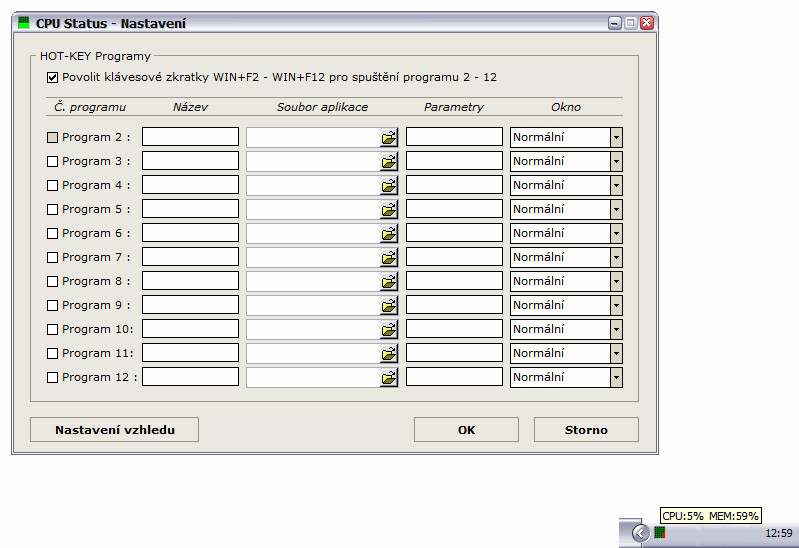Close the CPU Status Nastavení window
Image resolution: width=799 pixels, height=548 pixels.
coord(647,23)
